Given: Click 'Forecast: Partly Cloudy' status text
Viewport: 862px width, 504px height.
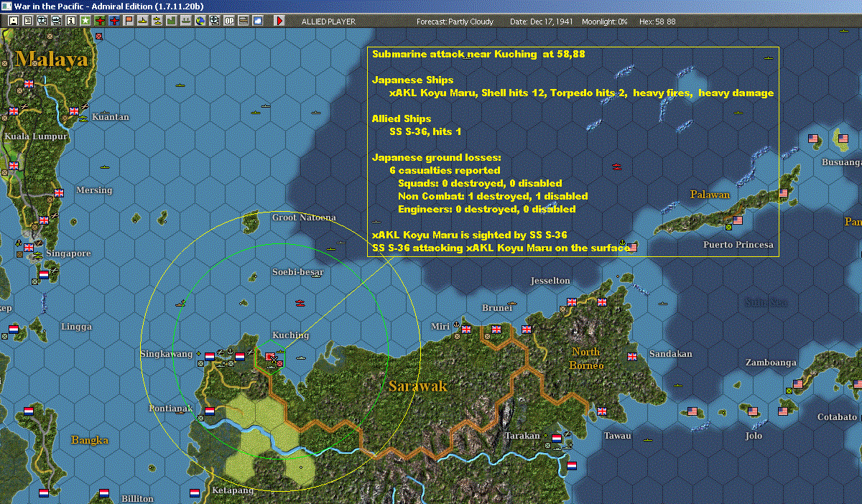Looking at the screenshot, I should coord(455,22).
